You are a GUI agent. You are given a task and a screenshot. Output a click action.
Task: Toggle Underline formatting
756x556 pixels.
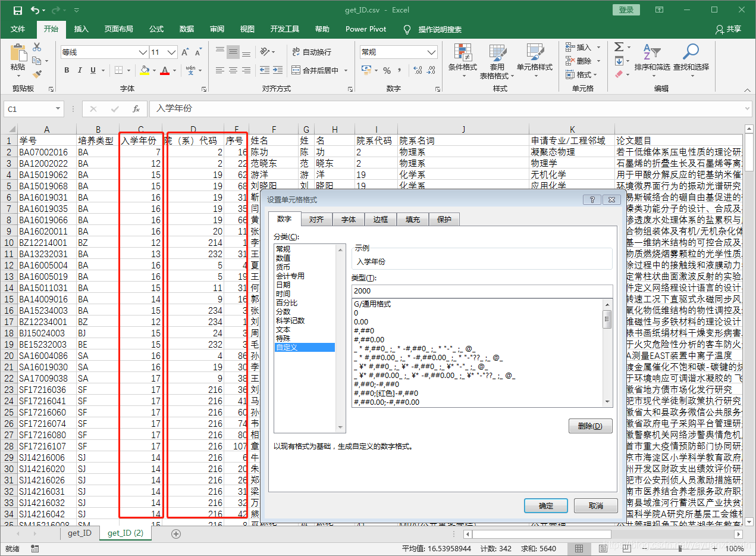point(93,70)
